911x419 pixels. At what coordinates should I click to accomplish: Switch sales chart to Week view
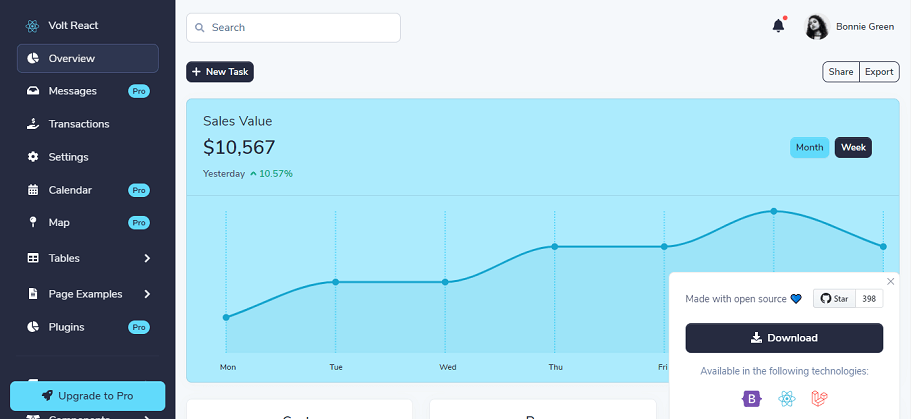tap(853, 148)
